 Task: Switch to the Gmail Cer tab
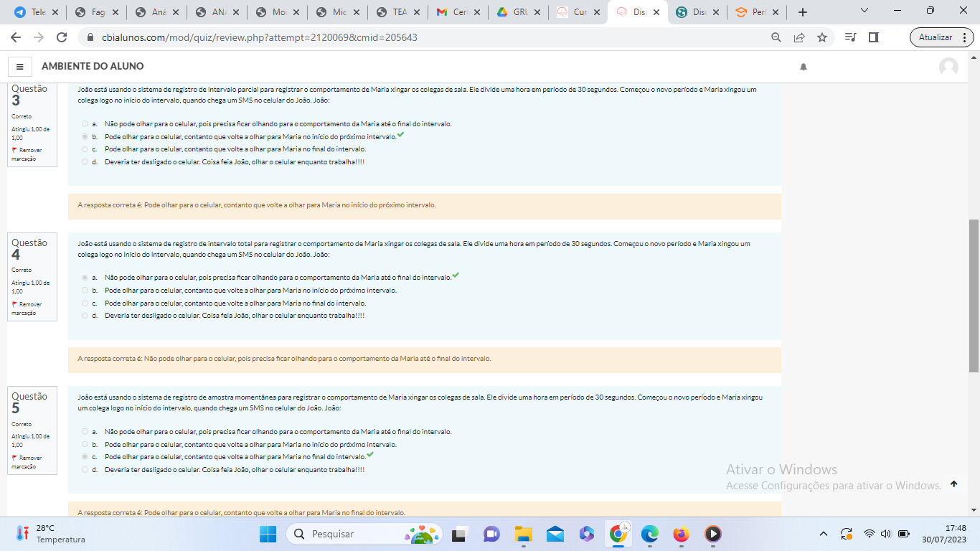(x=452, y=12)
